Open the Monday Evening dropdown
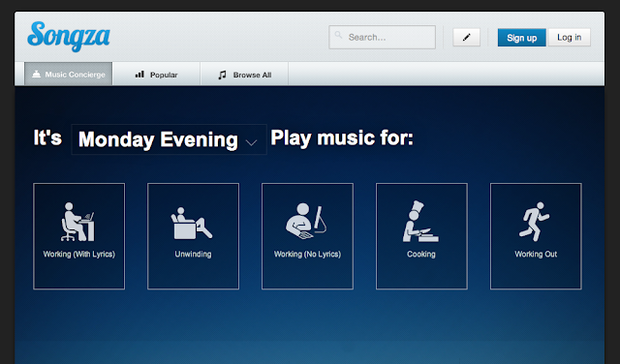The image size is (620, 364). 169,139
